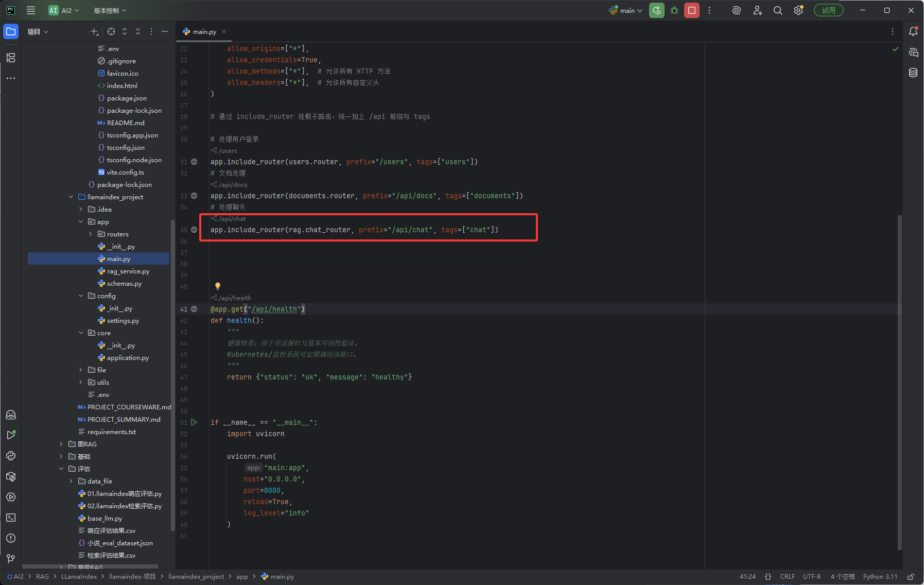Click the Debug bug icon in toolbar
The image size is (924, 585).
[x=674, y=10]
